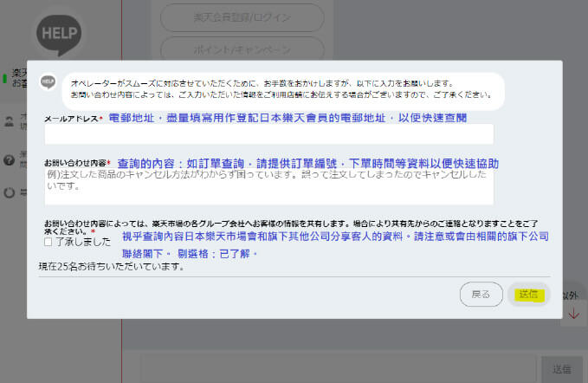Click the 了承しました label text

82,242
